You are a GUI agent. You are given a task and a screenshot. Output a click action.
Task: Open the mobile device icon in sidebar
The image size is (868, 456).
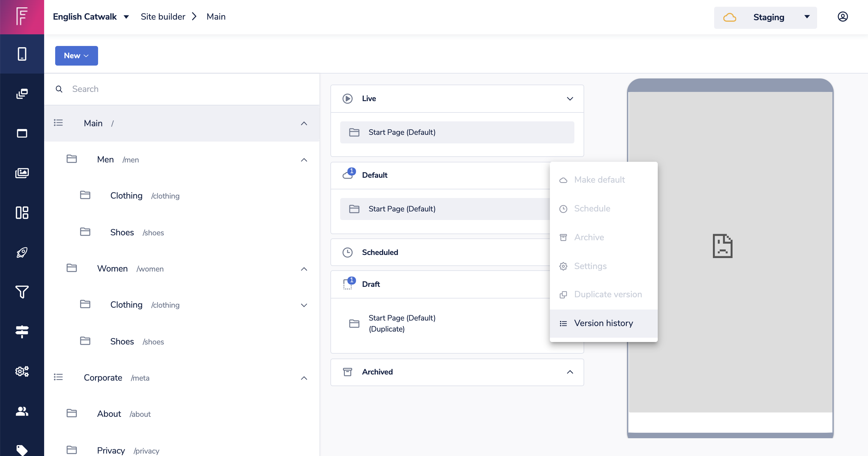pyautogui.click(x=22, y=54)
